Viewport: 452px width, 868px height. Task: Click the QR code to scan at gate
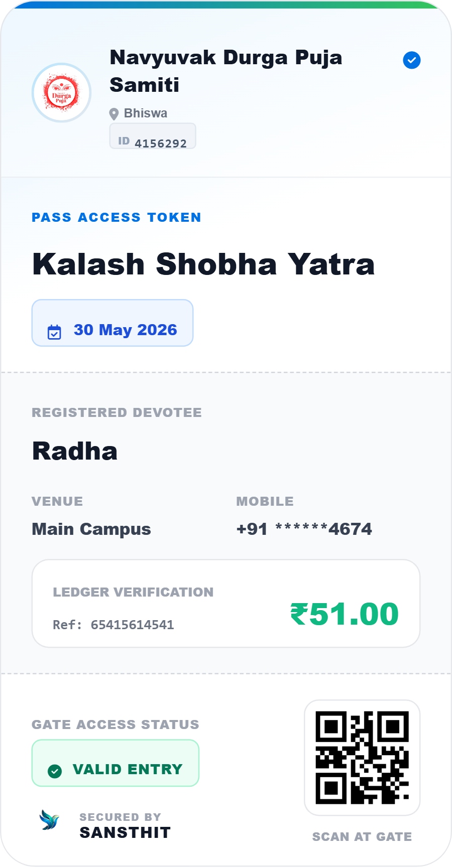click(362, 758)
